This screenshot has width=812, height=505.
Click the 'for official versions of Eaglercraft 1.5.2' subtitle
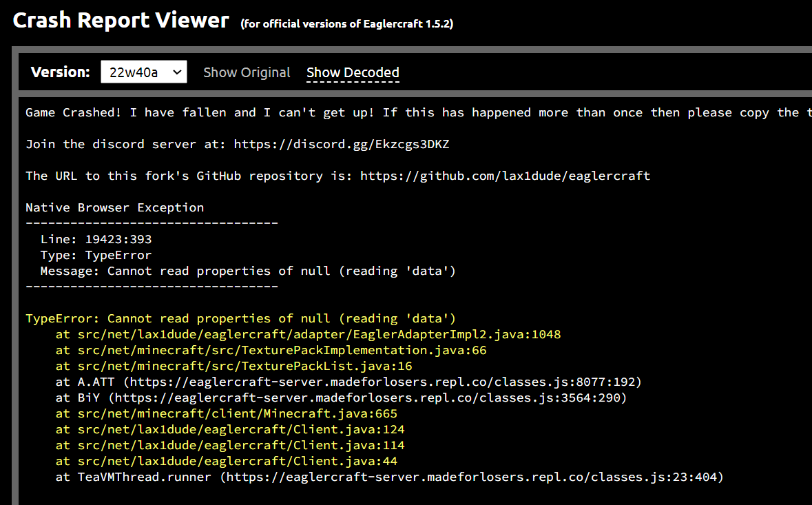click(347, 24)
